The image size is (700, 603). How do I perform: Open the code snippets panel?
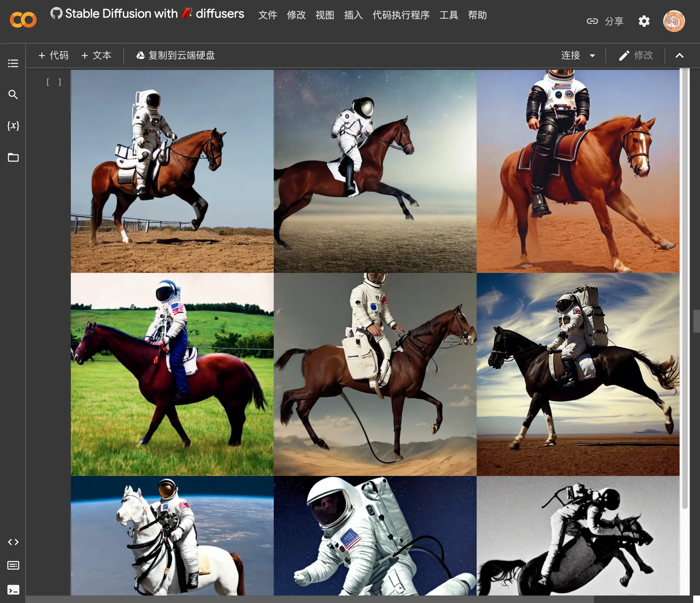tap(13, 542)
